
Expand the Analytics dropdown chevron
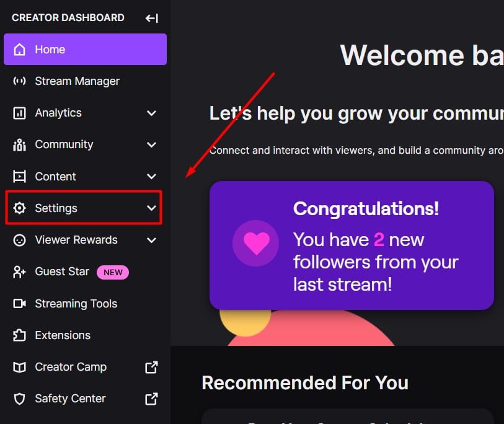click(x=151, y=113)
